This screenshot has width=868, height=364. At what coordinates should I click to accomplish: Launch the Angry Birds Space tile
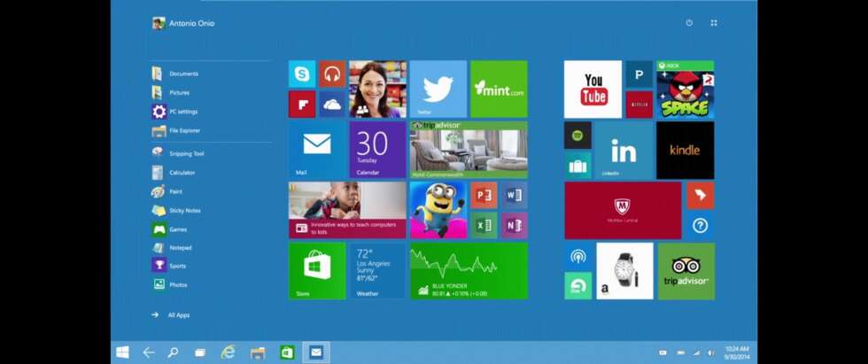coord(686,89)
